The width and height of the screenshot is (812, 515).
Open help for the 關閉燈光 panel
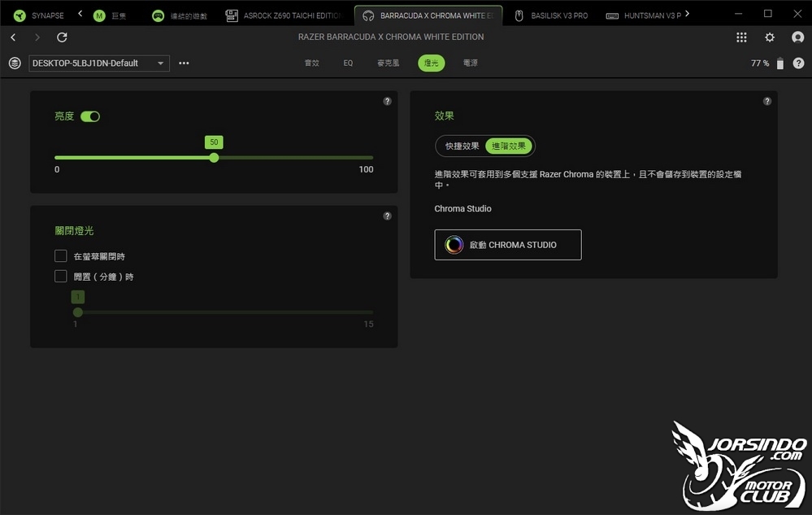point(387,216)
